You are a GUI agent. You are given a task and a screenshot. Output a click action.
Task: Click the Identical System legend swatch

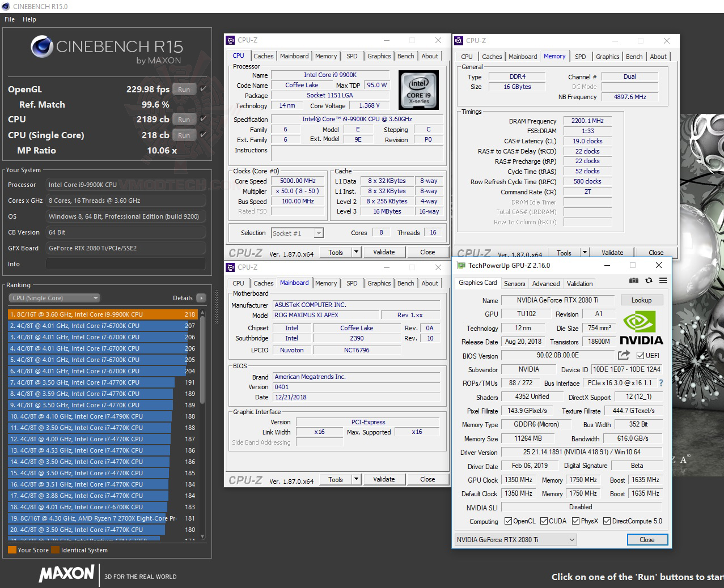[55, 550]
